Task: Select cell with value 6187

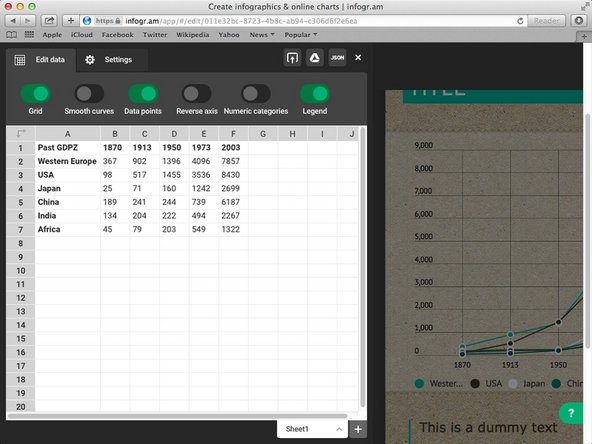Action: (233, 202)
